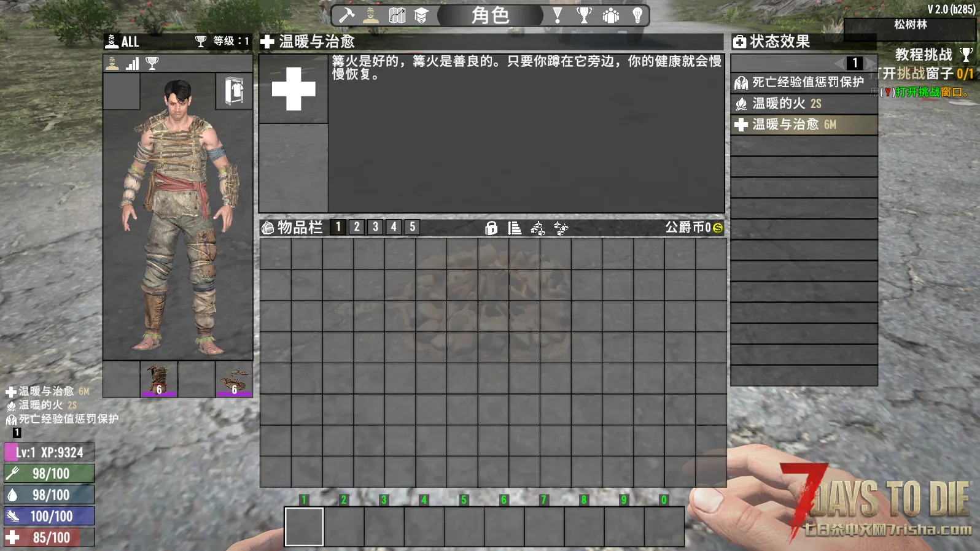Go to previous status effects page arrow
This screenshot has width=980, height=551.
pyautogui.click(x=839, y=63)
